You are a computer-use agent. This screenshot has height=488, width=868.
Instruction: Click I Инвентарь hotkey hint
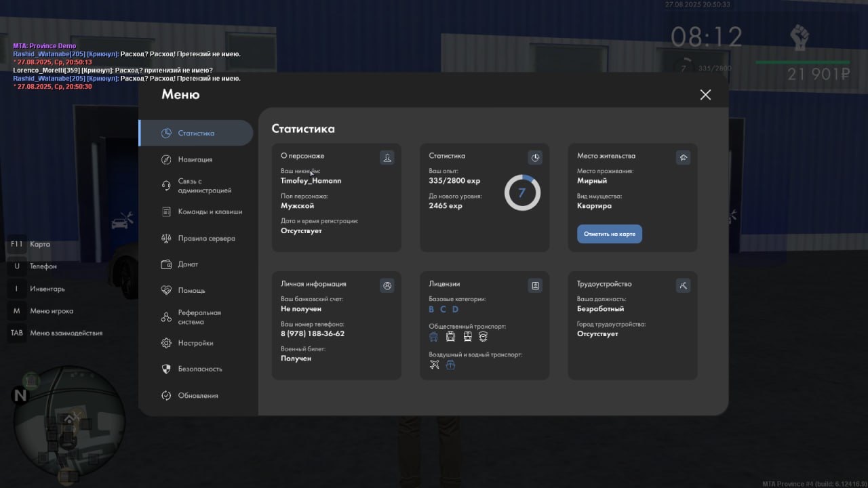coord(37,289)
